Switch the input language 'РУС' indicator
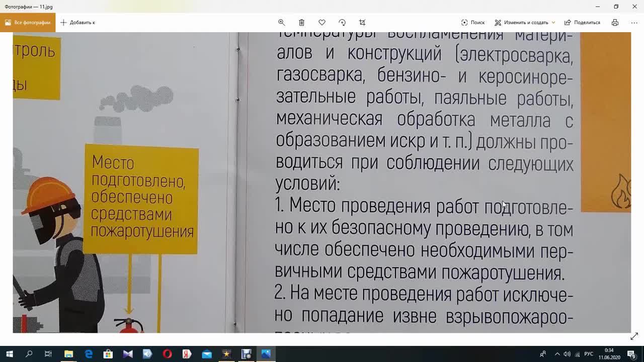This screenshot has width=644, height=362. pyautogui.click(x=589, y=354)
